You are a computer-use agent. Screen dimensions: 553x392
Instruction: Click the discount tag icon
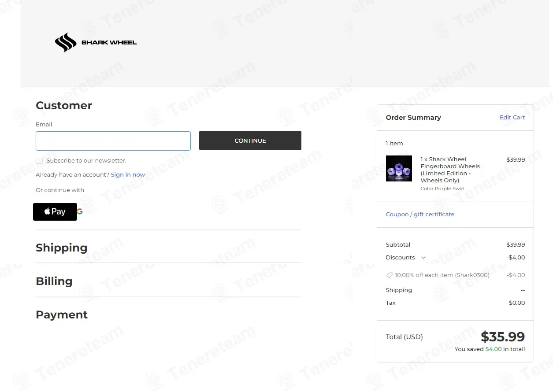[x=389, y=275]
